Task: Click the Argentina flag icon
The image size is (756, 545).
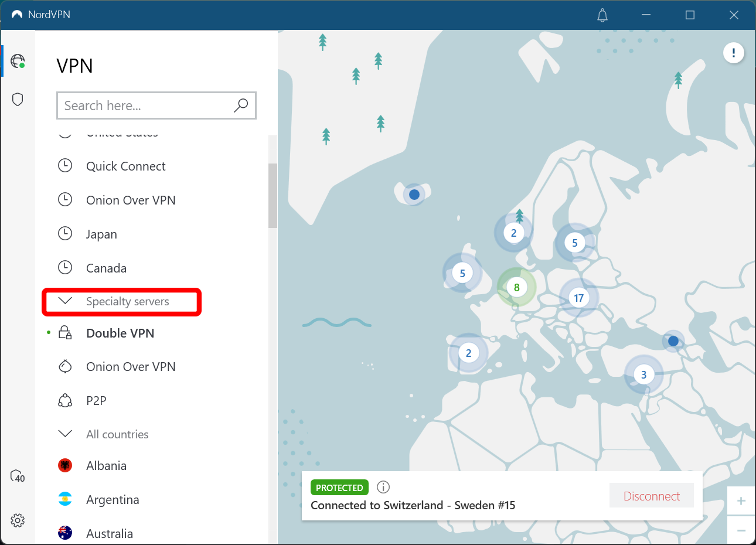Action: pos(65,499)
